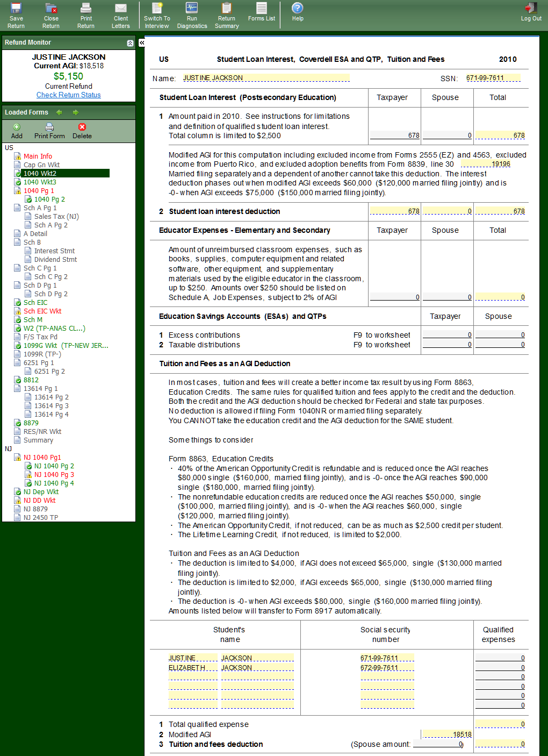Click qualified expenses field for Justine Jackson

click(x=500, y=658)
